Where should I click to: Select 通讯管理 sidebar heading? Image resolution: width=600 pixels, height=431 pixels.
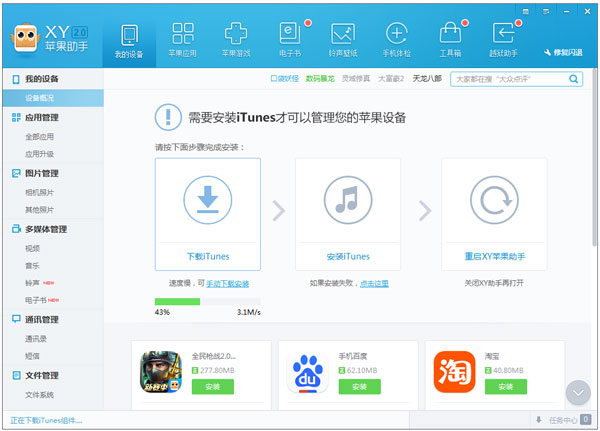pos(42,320)
